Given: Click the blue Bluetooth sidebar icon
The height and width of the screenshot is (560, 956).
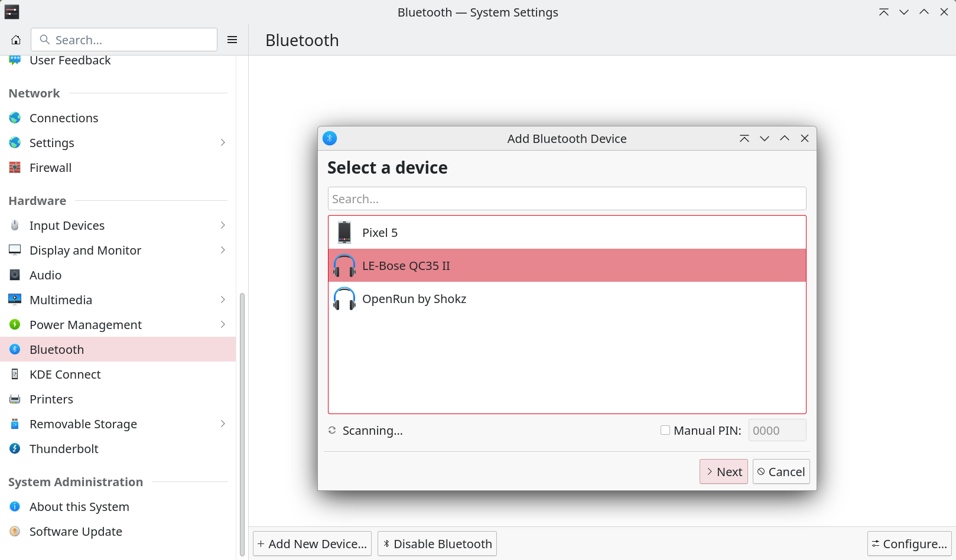Looking at the screenshot, I should pos(15,349).
